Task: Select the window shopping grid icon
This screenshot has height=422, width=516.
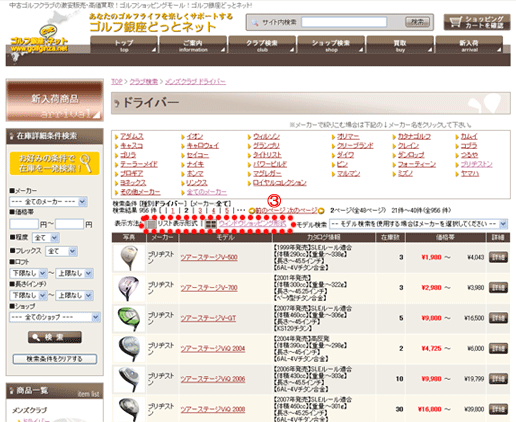Action: coord(211,224)
